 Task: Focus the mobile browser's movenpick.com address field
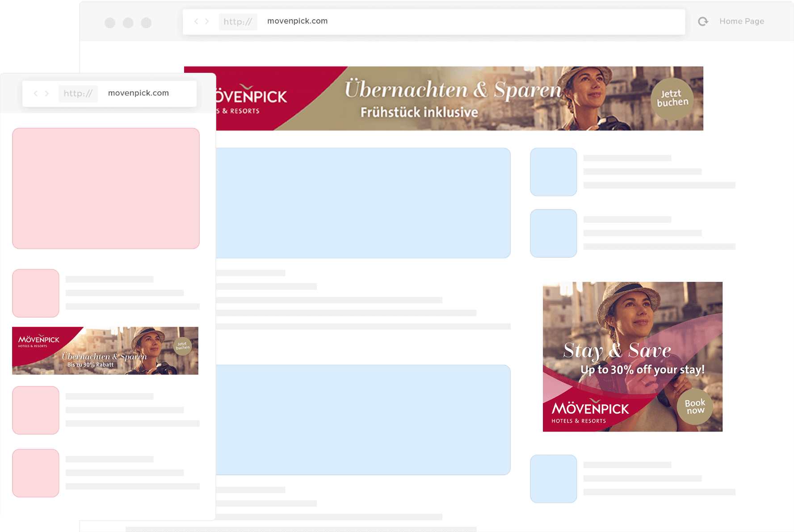click(x=139, y=93)
